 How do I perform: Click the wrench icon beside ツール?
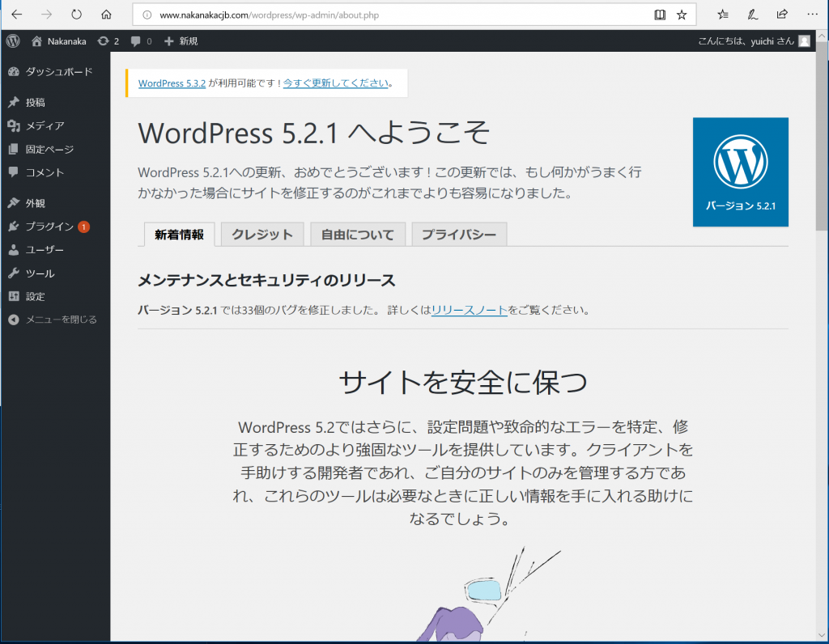[14, 273]
